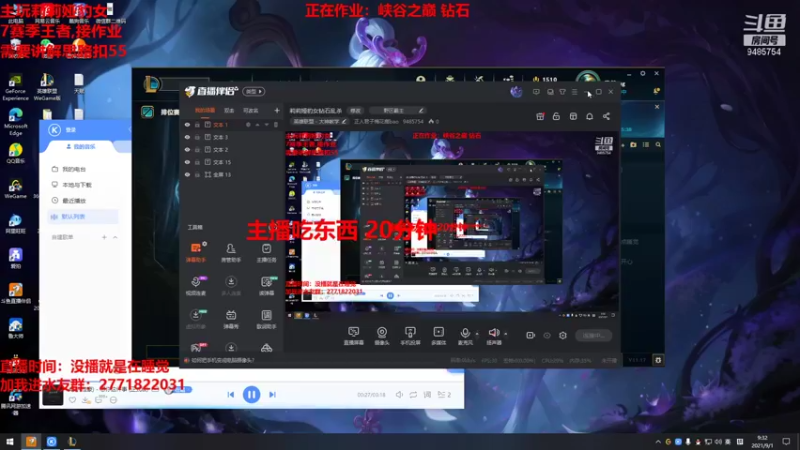Image resolution: width=800 pixels, height=450 pixels.
Task: Select 默认列表 in music player
Action: (x=84, y=216)
